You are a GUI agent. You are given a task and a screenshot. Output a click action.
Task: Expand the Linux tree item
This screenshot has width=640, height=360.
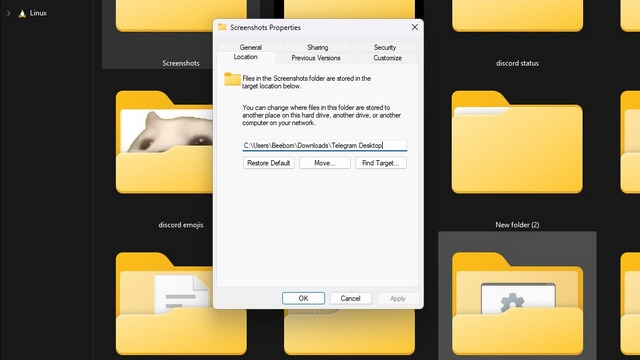pos(9,13)
